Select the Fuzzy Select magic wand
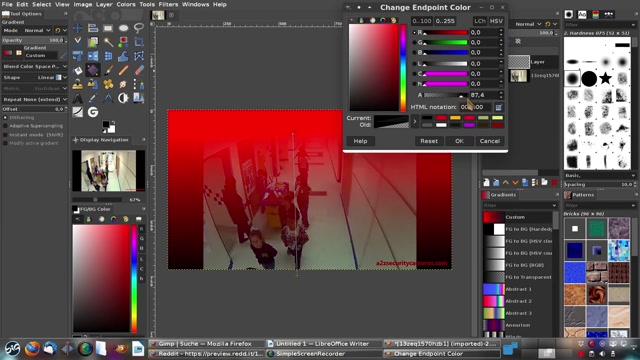640x360 pixels. point(108,42)
